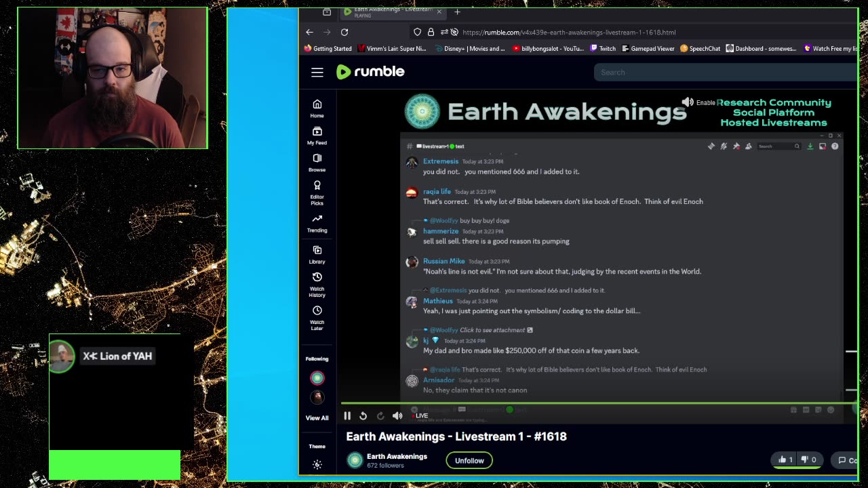
Task: Open Dashboard bookmark
Action: tap(761, 49)
